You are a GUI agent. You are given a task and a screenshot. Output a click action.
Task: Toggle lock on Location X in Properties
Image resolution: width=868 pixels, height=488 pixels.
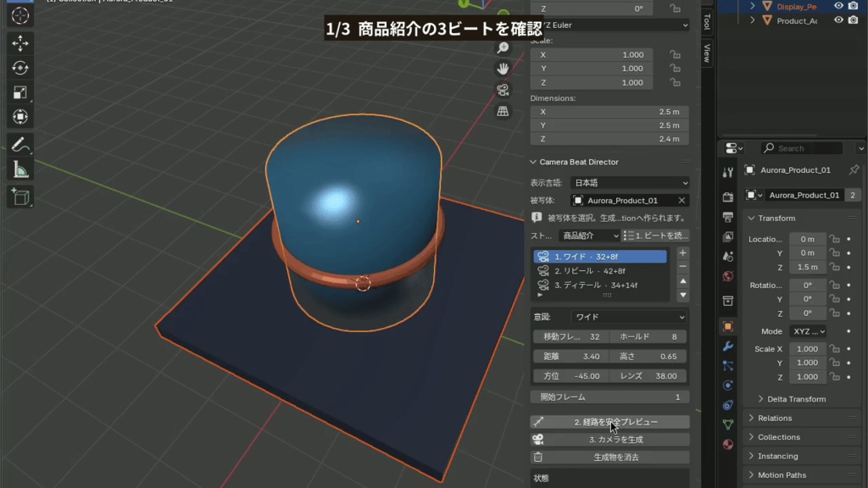[x=834, y=239]
